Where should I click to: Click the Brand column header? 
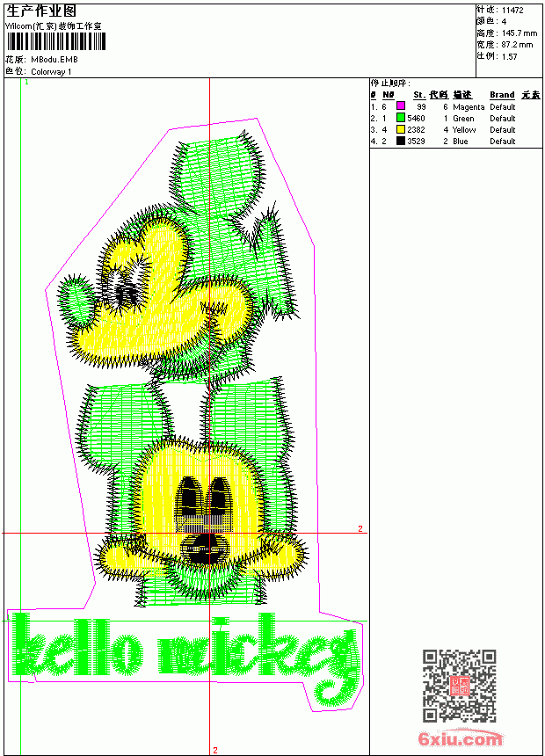pos(502,95)
